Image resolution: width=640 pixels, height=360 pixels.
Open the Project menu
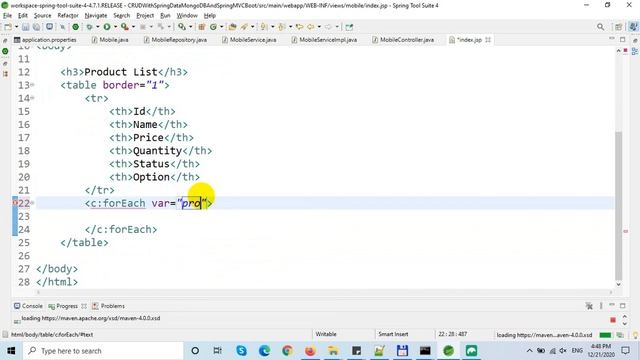145,16
